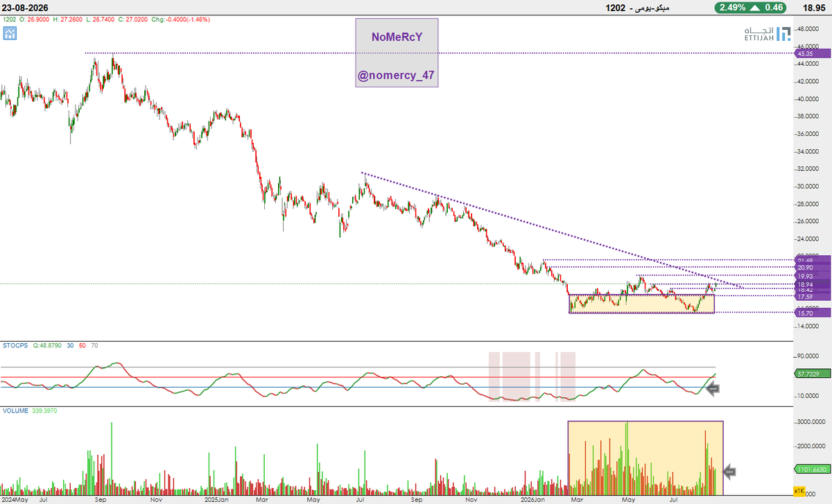Click the open value O: 26.9000
This screenshot has height=504, width=832.
[35, 19]
